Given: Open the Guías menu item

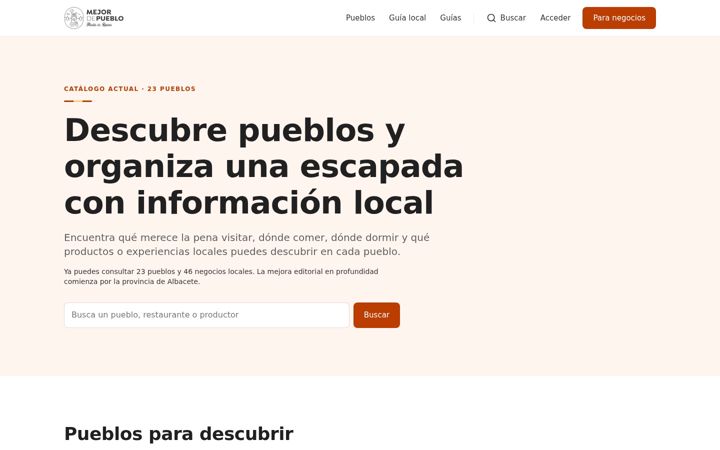Looking at the screenshot, I should pos(450,18).
